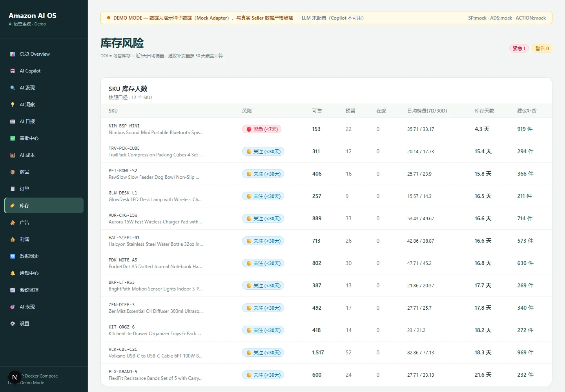Screen dimensions: 565x392
Task: Open the 数据同步 sync icon
Action: [13, 256]
